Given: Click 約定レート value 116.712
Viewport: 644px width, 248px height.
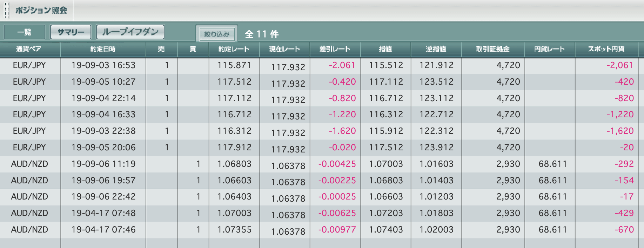Looking at the screenshot, I should [234, 115].
